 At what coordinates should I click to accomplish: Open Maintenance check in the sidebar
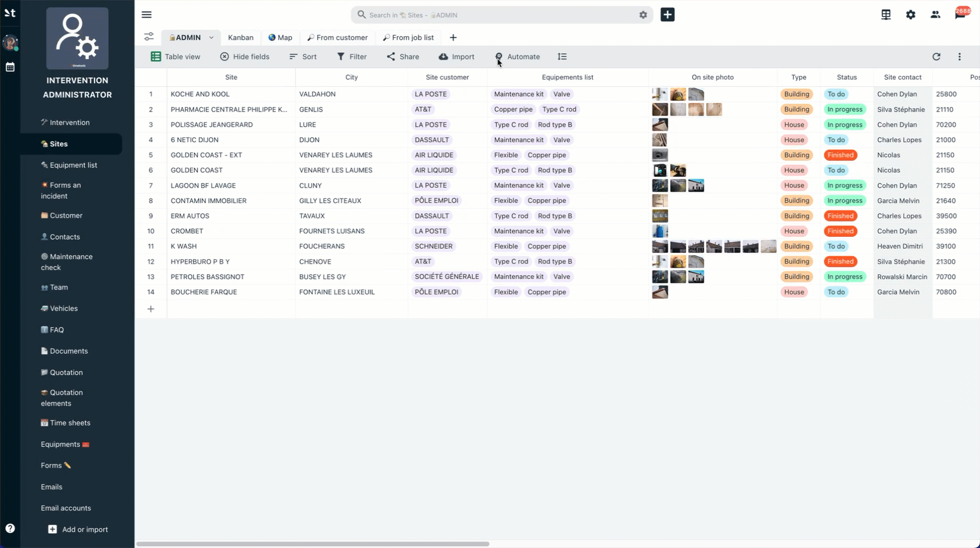click(66, 262)
